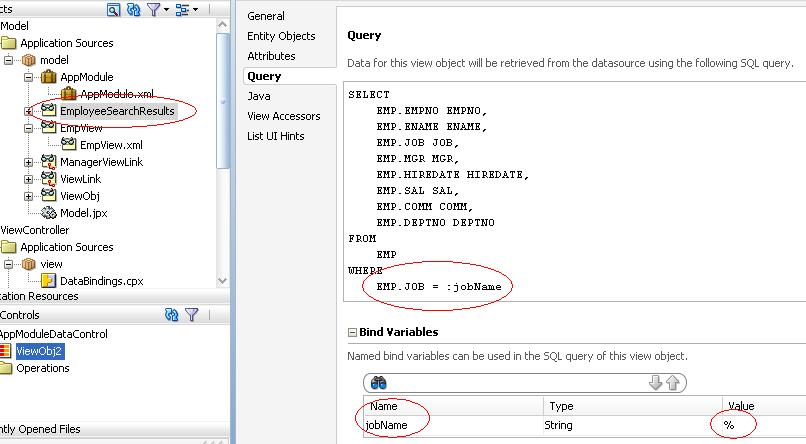Open the Entity Objects tab
Image resolution: width=806 pixels, height=444 pixels.
281,36
